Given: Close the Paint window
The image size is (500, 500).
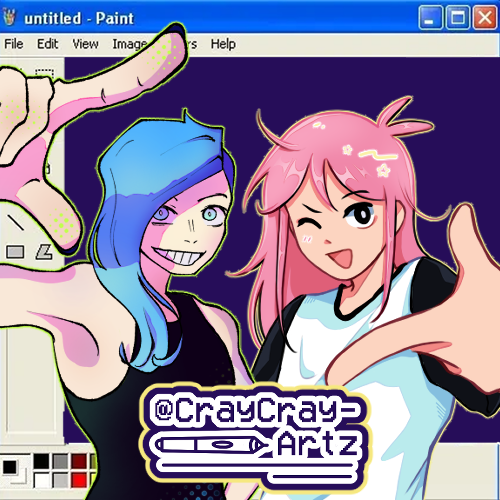Looking at the screenshot, I should (485, 17).
